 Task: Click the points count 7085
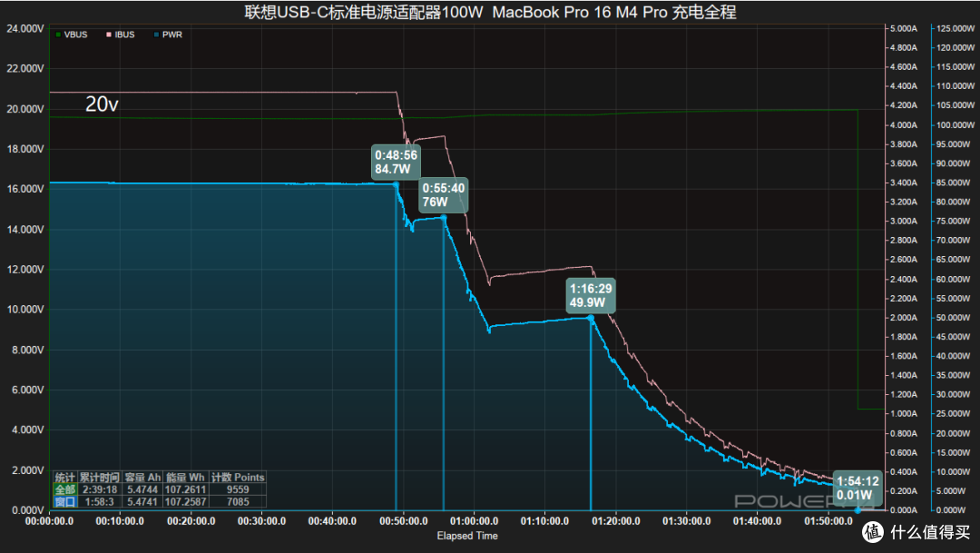tap(238, 502)
